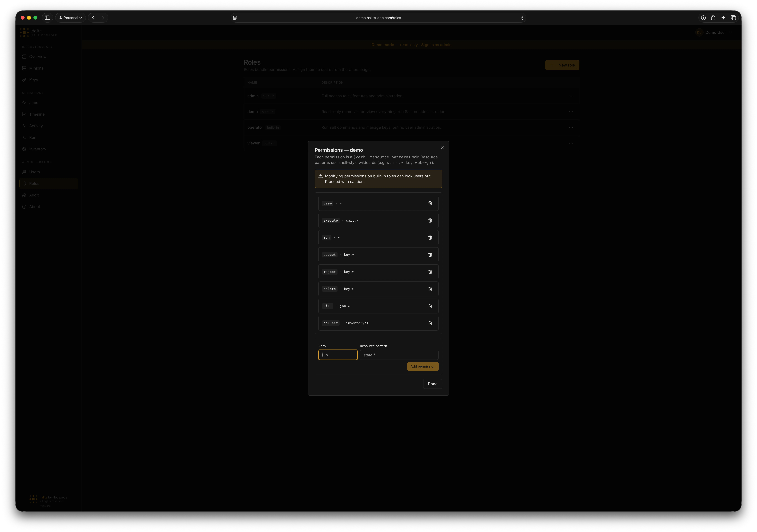757x532 pixels.
Task: Delete the execute salt:* permission
Action: [x=430, y=220]
